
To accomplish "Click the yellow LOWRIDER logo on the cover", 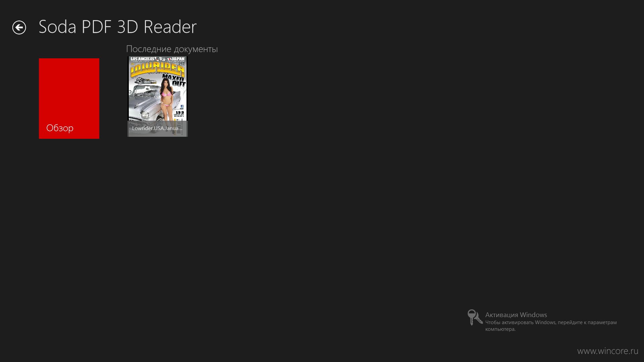I will click(x=157, y=69).
